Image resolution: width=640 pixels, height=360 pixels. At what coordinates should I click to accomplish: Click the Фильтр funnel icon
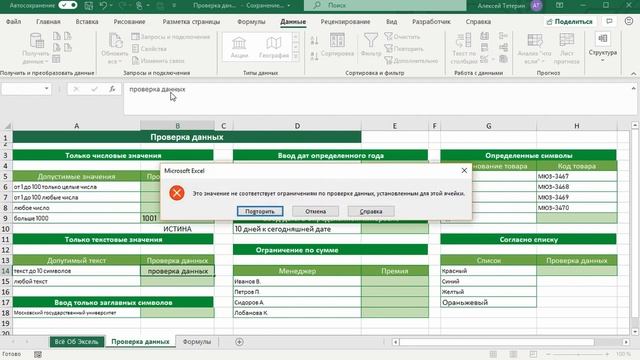click(x=371, y=45)
